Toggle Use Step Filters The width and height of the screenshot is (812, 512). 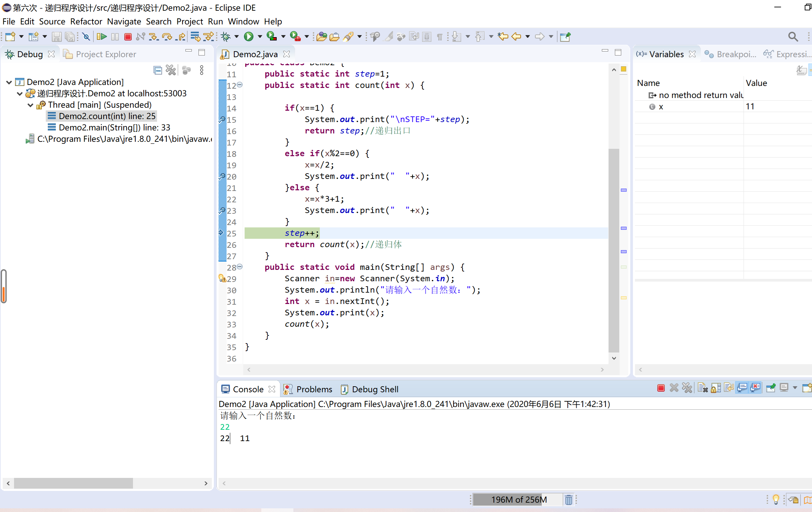209,36
